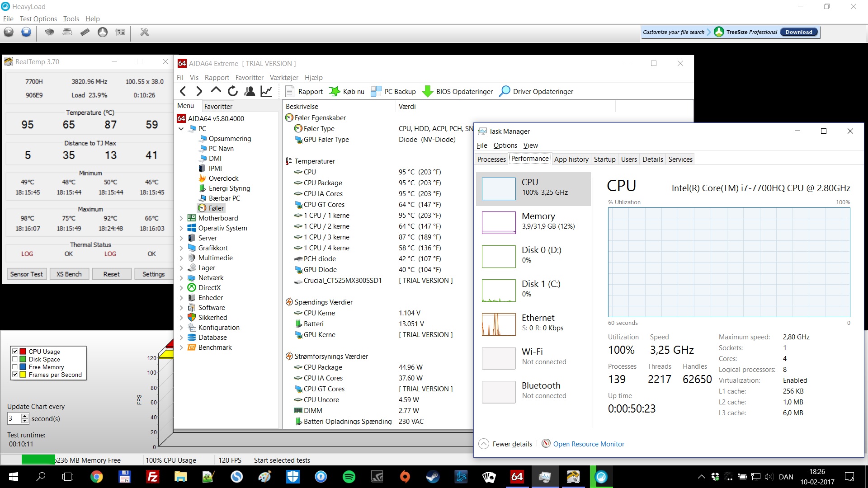Open FileZilla from the taskbar
The width and height of the screenshot is (868, 488).
[x=152, y=477]
